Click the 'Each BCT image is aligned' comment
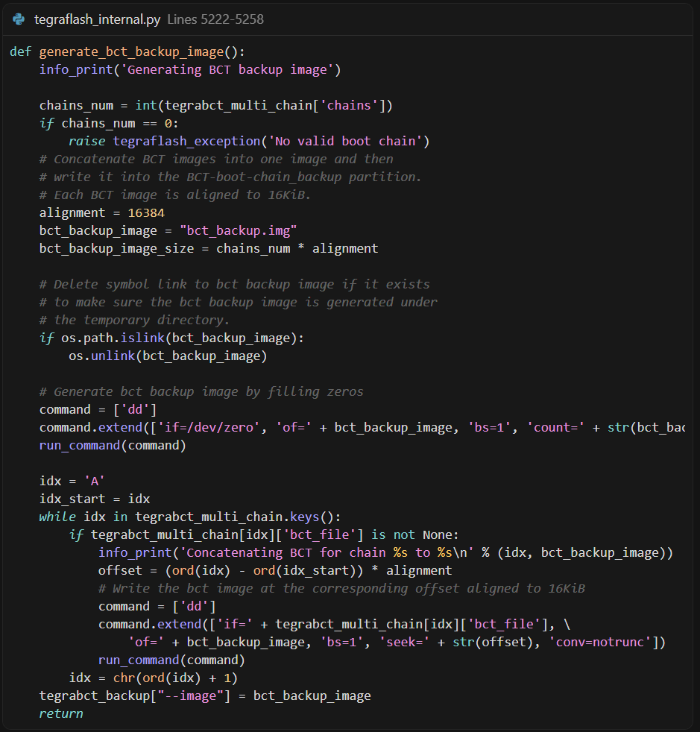The width and height of the screenshot is (700, 732). coord(174,195)
